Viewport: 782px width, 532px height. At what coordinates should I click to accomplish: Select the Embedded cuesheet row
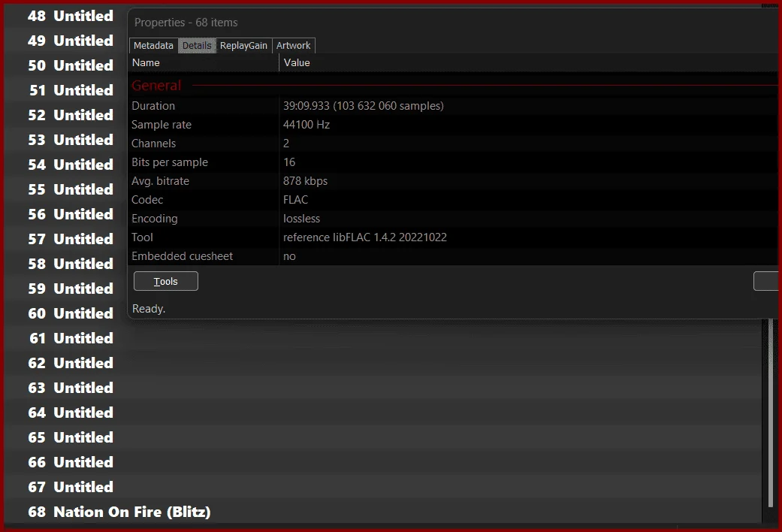point(454,256)
